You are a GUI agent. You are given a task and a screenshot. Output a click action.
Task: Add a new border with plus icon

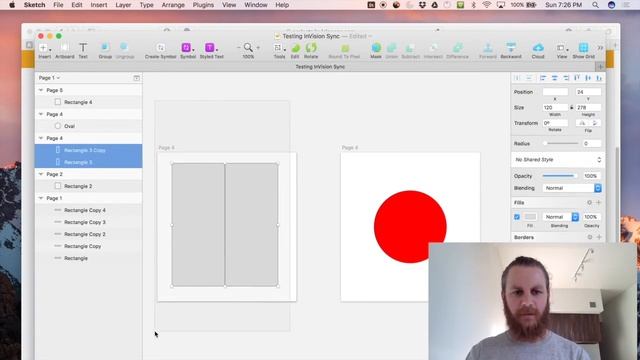tap(599, 237)
